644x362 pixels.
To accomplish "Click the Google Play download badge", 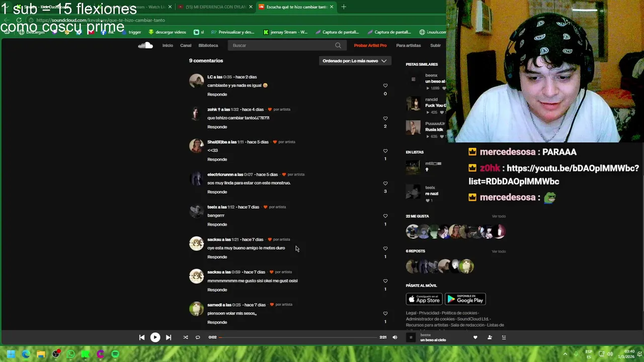I will tap(465, 299).
